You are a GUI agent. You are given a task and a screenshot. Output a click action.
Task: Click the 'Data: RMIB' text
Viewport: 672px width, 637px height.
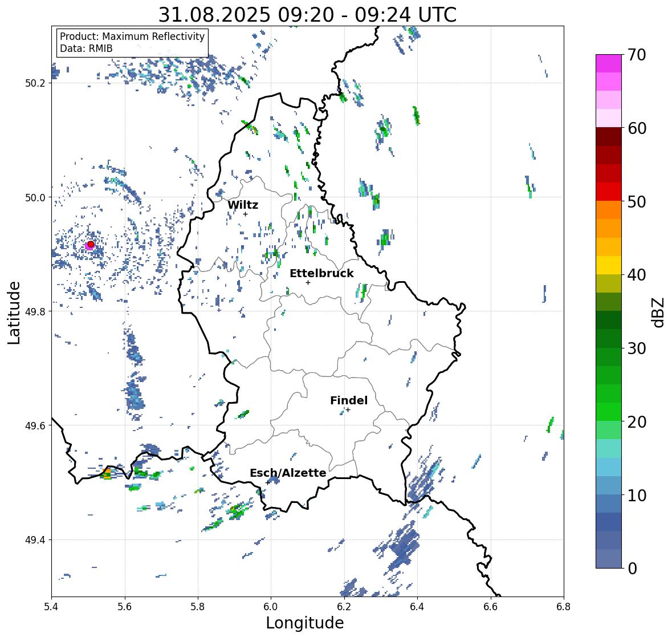coord(86,48)
